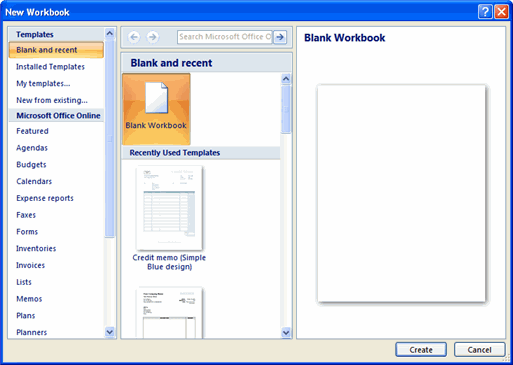Open the Plans category
The height and width of the screenshot is (365, 513).
pyautogui.click(x=26, y=315)
